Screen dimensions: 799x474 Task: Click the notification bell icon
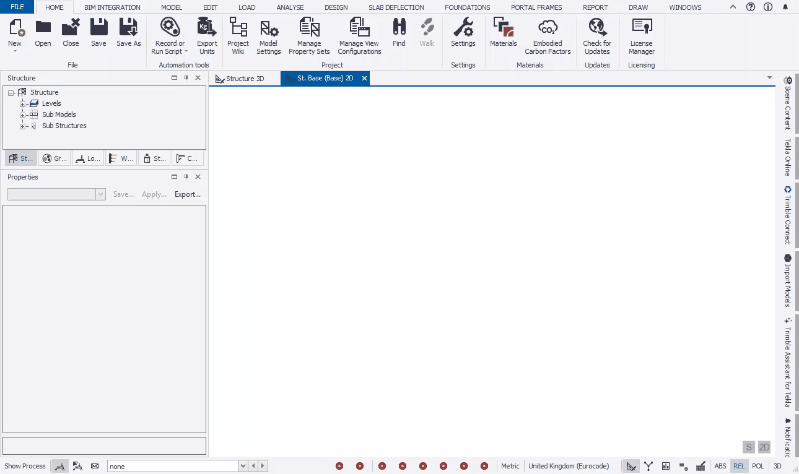(x=785, y=7)
